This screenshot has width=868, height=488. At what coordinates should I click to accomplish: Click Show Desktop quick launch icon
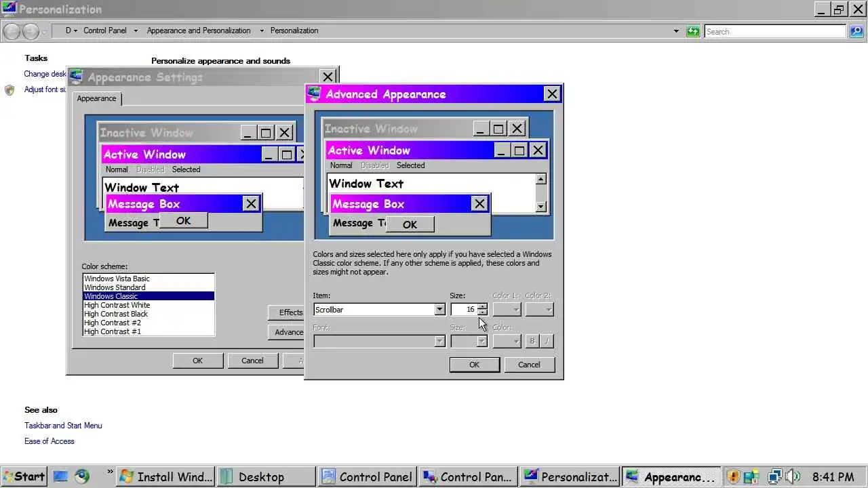60,476
